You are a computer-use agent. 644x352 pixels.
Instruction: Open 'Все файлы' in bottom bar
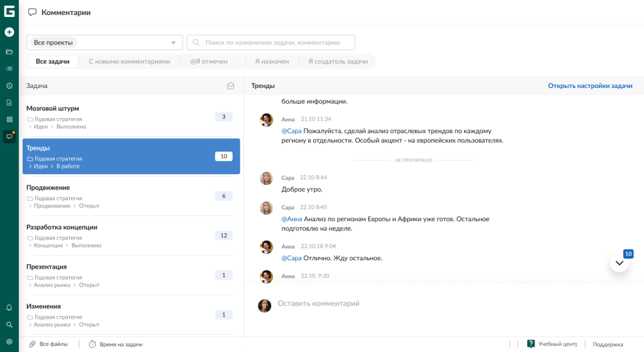pos(48,344)
